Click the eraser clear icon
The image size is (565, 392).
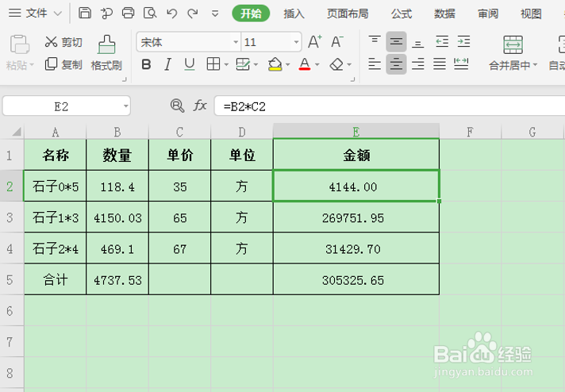pos(336,64)
